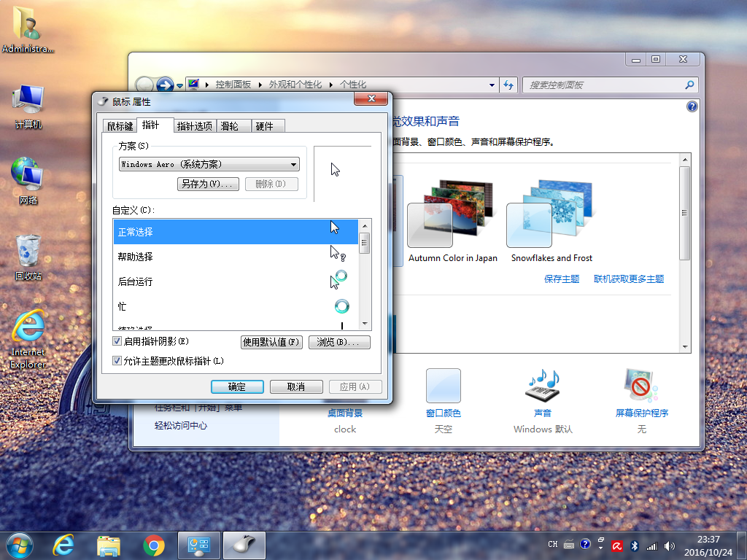The width and height of the screenshot is (747, 560).
Task: Click the 联机获取更多主题 link
Action: [629, 279]
